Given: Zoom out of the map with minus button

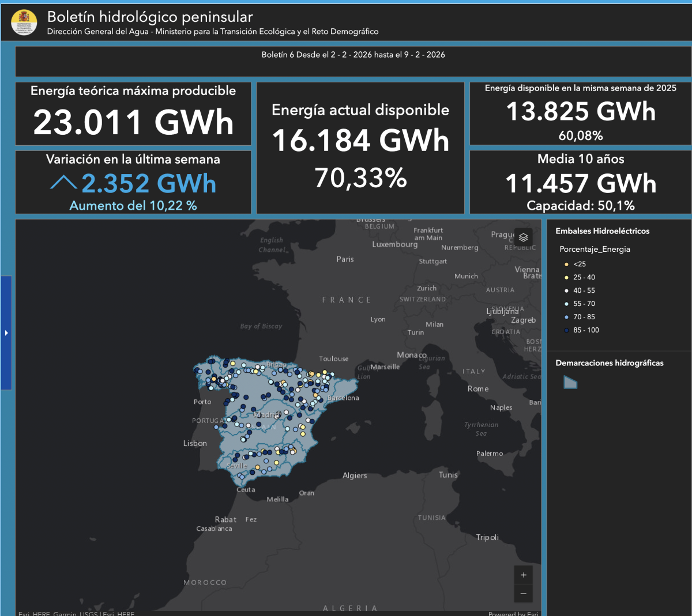Looking at the screenshot, I should click(x=523, y=594).
